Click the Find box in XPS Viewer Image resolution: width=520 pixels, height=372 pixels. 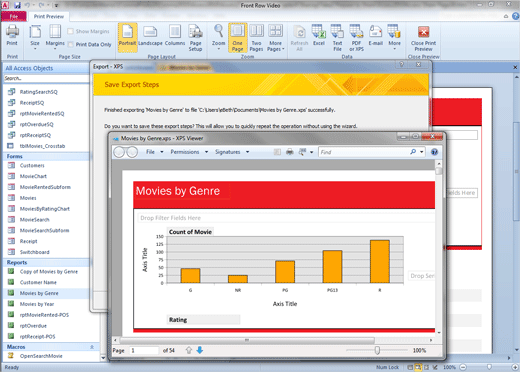click(x=363, y=152)
